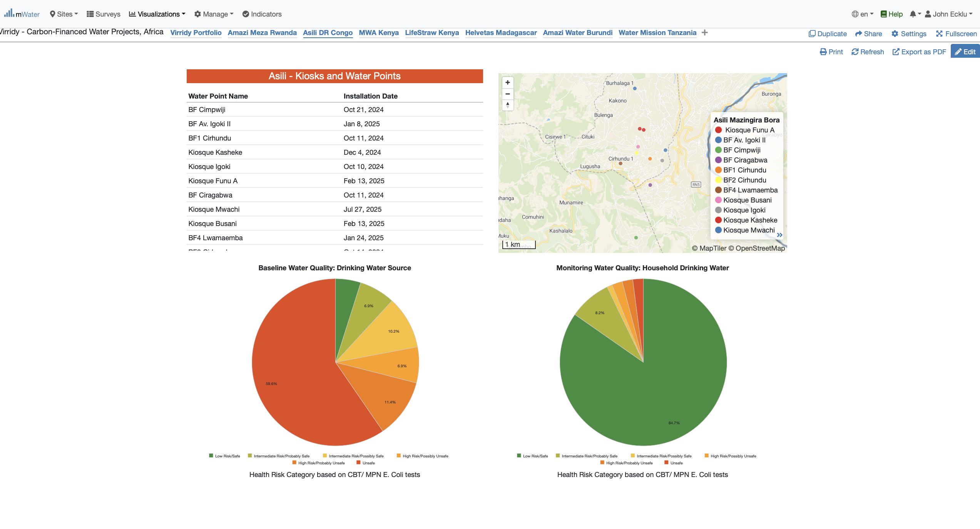This screenshot has width=980, height=529.
Task: Change language with the en dropdown
Action: 862,14
